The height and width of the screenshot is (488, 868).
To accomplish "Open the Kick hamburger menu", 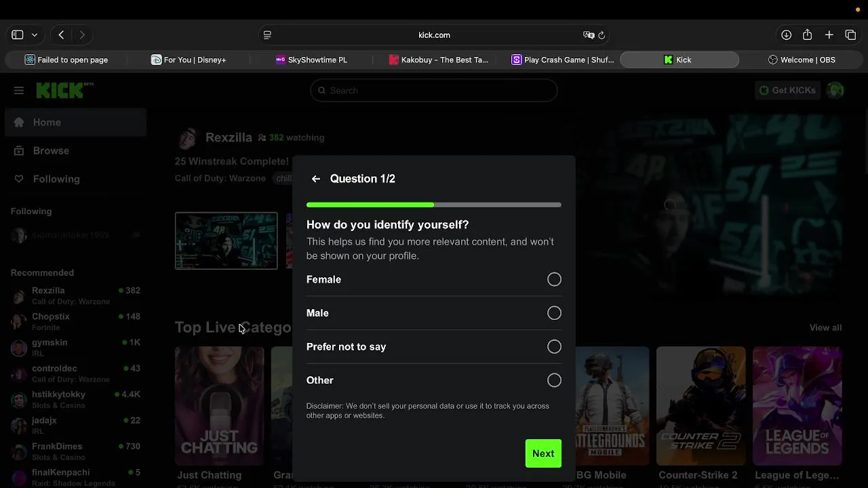I will (x=19, y=90).
